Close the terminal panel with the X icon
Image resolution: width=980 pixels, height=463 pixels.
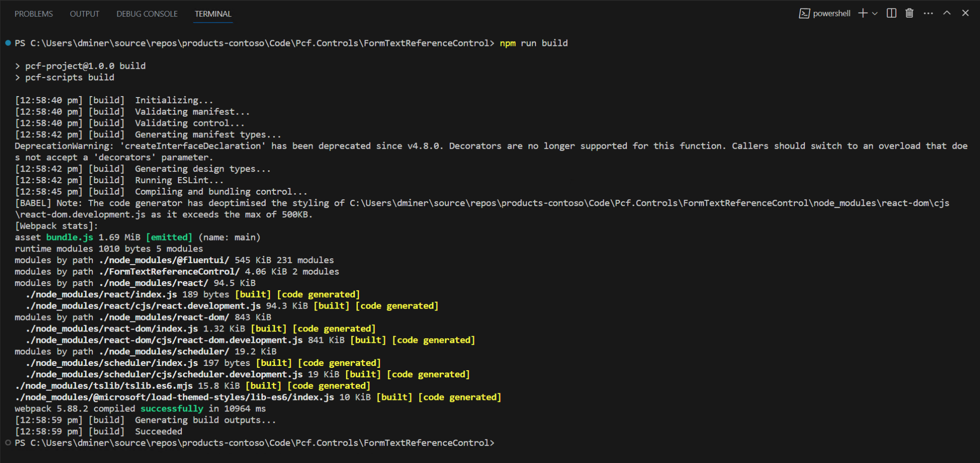[966, 13]
